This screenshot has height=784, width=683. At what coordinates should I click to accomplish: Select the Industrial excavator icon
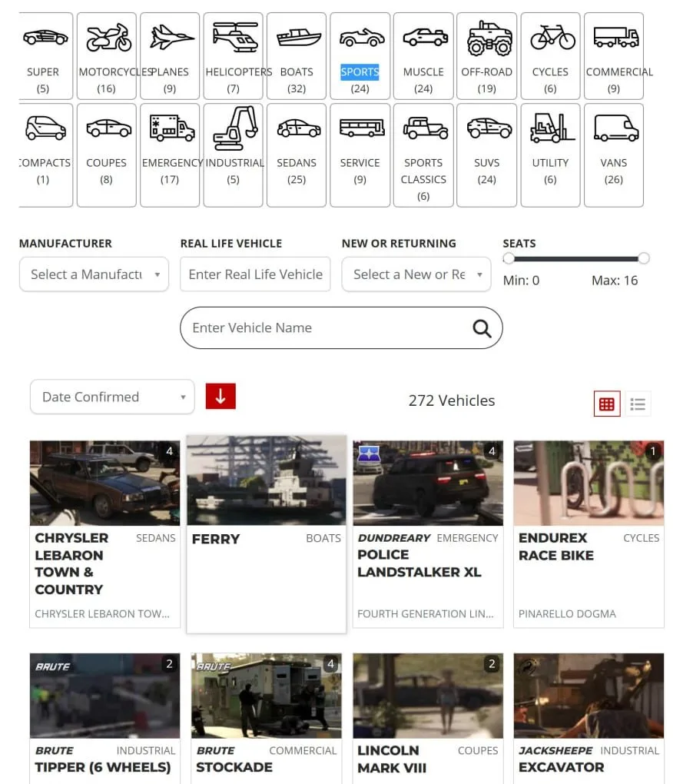coord(235,128)
